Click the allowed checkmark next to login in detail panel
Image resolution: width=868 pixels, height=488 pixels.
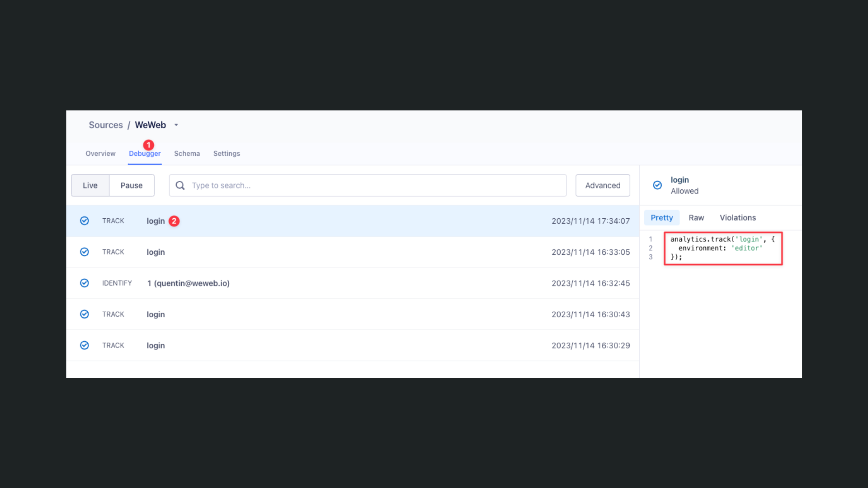click(x=657, y=185)
